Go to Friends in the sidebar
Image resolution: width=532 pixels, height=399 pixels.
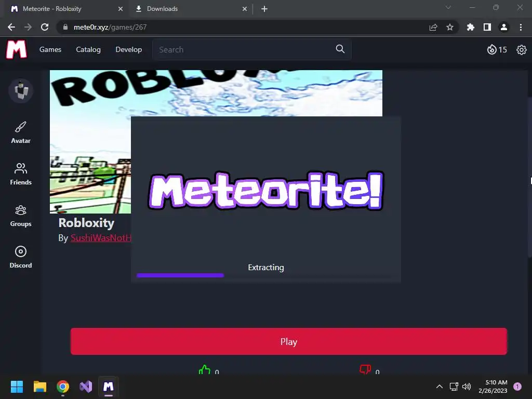pos(21,174)
